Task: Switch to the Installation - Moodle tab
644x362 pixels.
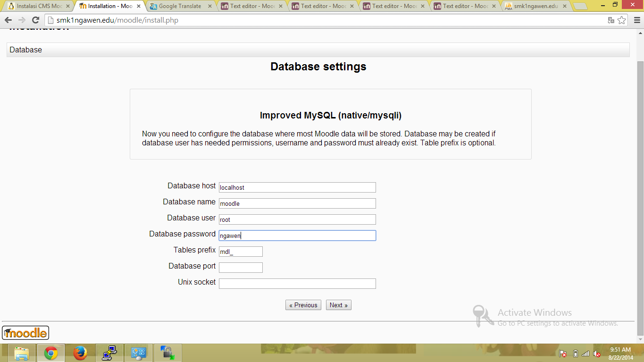Action: [109, 6]
